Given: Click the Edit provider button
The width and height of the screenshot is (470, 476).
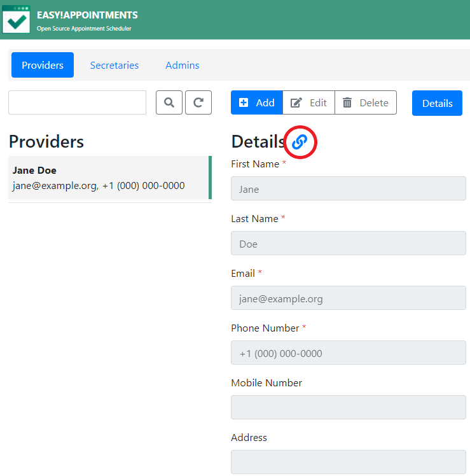Looking at the screenshot, I should pyautogui.click(x=309, y=102).
